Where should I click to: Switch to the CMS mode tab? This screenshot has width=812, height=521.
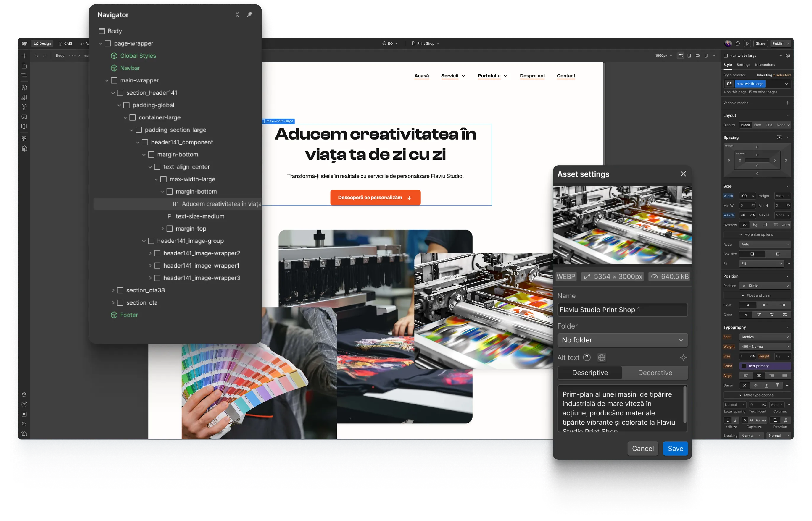[65, 44]
